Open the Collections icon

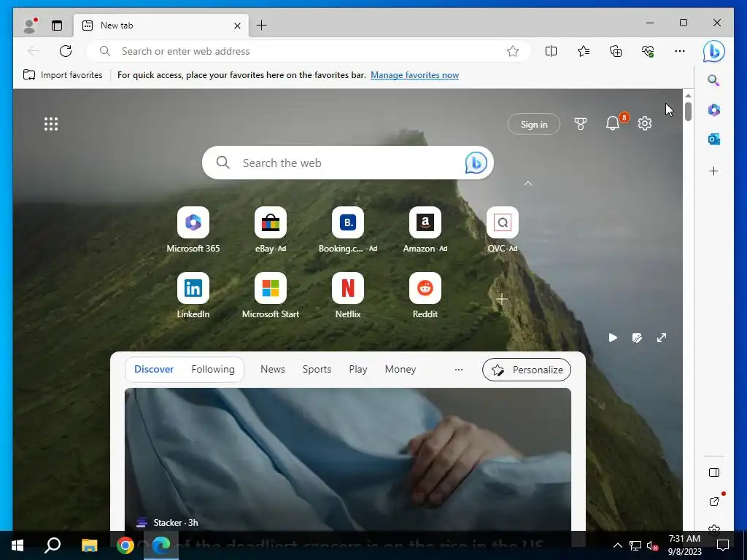pos(616,51)
